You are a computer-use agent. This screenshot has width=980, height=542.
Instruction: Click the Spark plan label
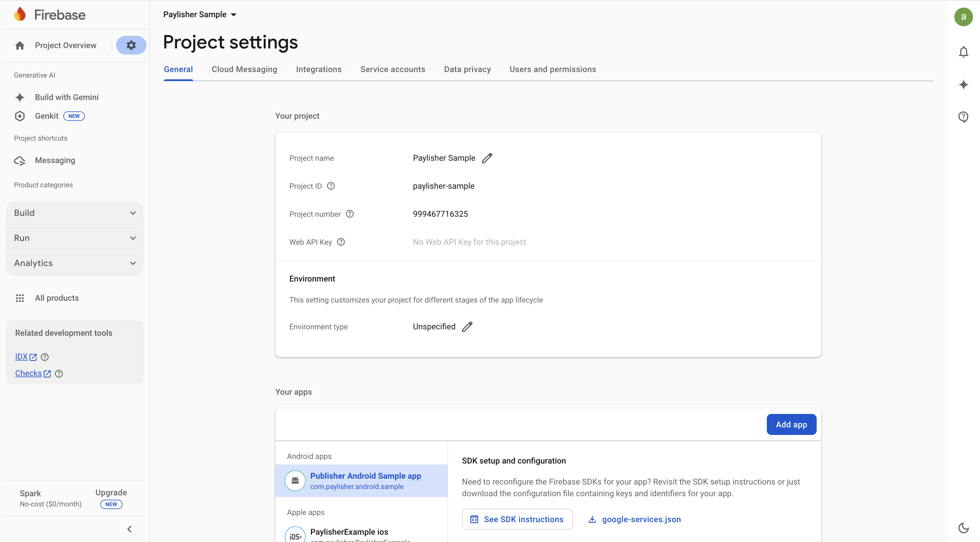coord(30,494)
